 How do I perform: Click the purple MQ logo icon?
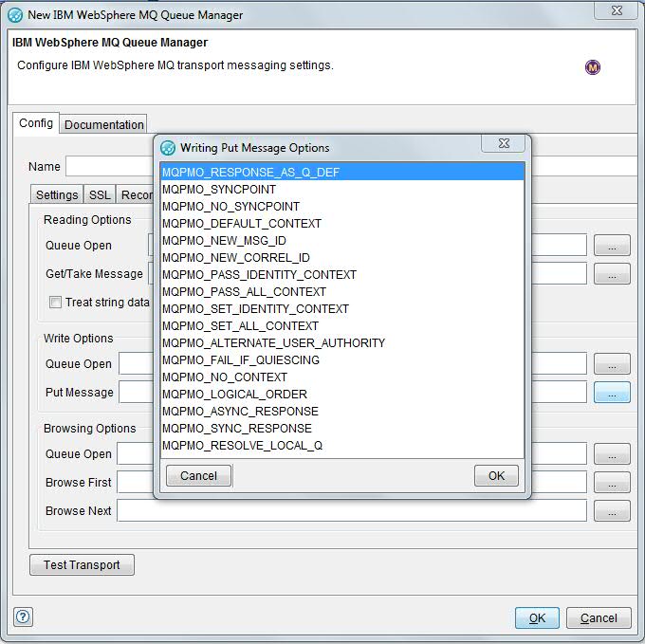(592, 67)
